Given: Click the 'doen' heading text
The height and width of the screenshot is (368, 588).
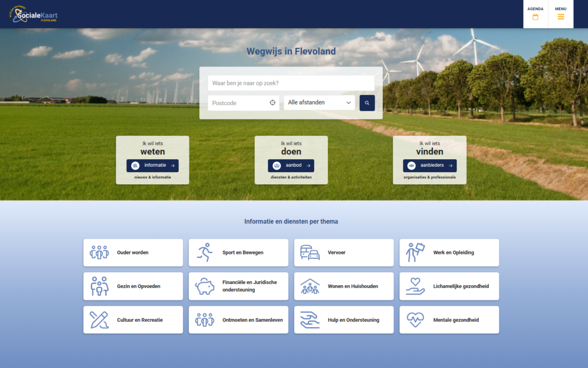Looking at the screenshot, I should (291, 152).
